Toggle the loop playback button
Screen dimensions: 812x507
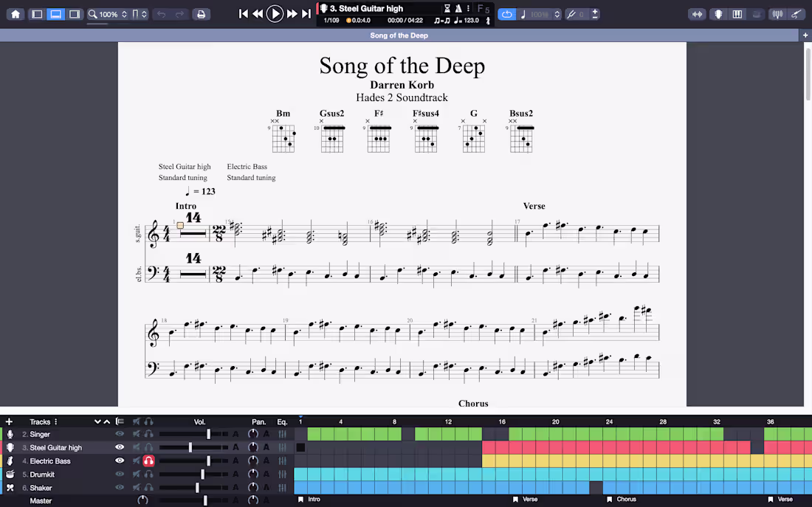(507, 14)
